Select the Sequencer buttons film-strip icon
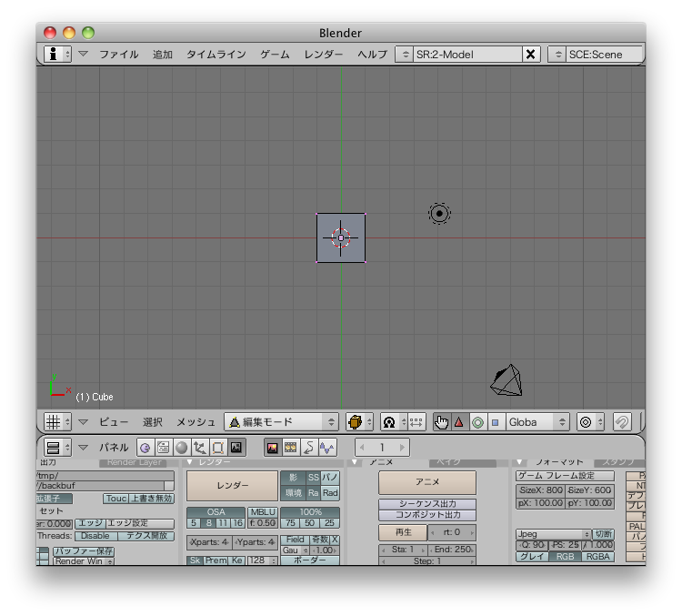Screen dimensions: 682x616 pos(291,448)
